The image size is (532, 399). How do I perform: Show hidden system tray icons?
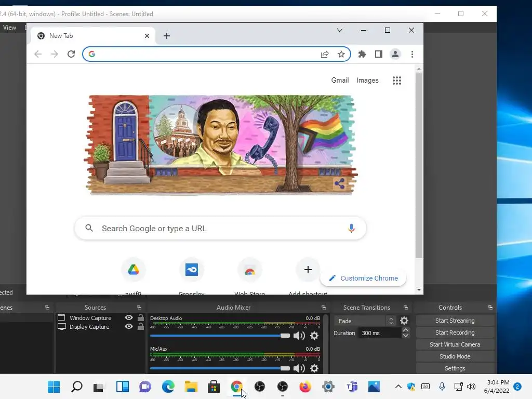[398, 387]
